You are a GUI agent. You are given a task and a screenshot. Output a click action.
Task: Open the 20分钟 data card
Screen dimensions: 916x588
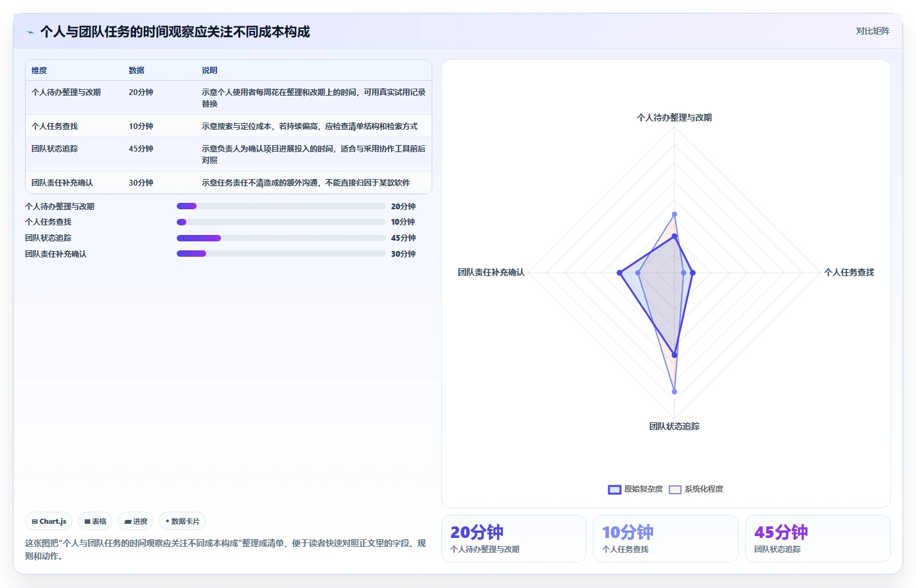(x=514, y=539)
